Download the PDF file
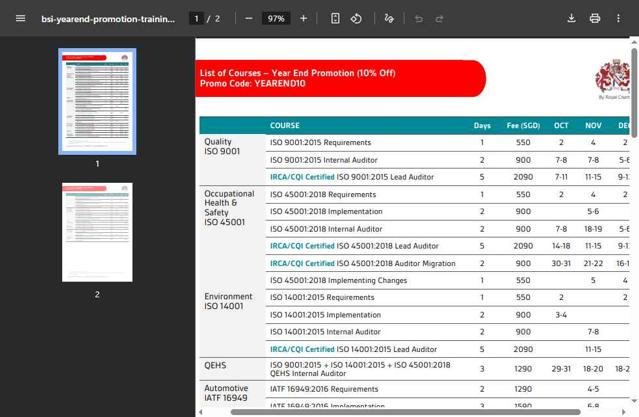The width and height of the screenshot is (639, 417). (x=571, y=18)
